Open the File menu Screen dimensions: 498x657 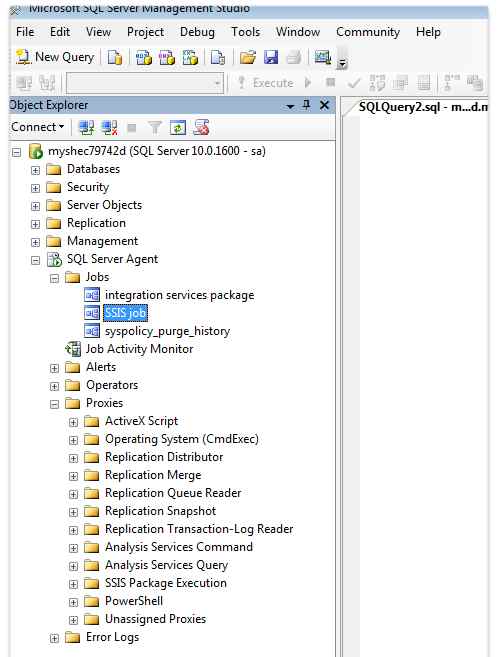(x=25, y=32)
